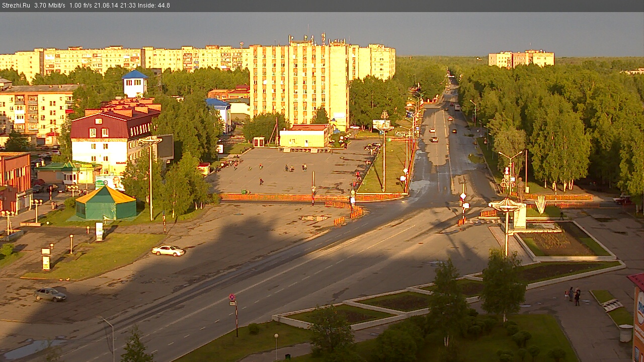Click the 21:33 time stamp

point(128,6)
